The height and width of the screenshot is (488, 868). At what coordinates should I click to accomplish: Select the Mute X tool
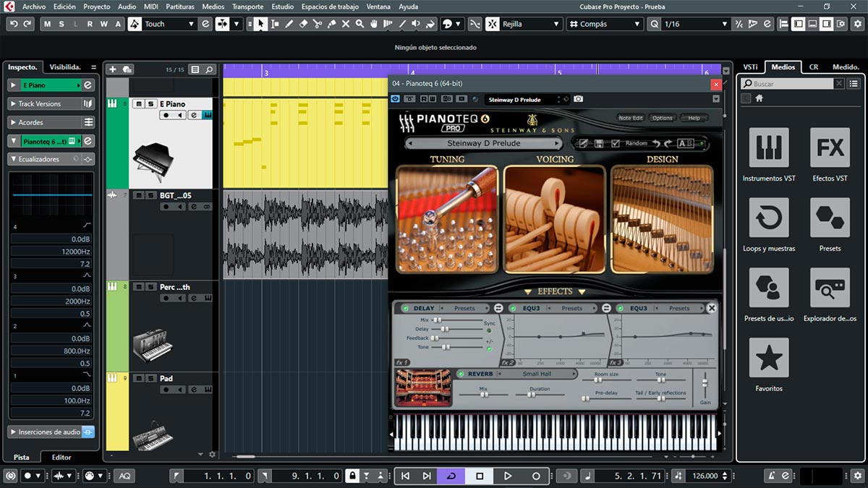tap(346, 24)
